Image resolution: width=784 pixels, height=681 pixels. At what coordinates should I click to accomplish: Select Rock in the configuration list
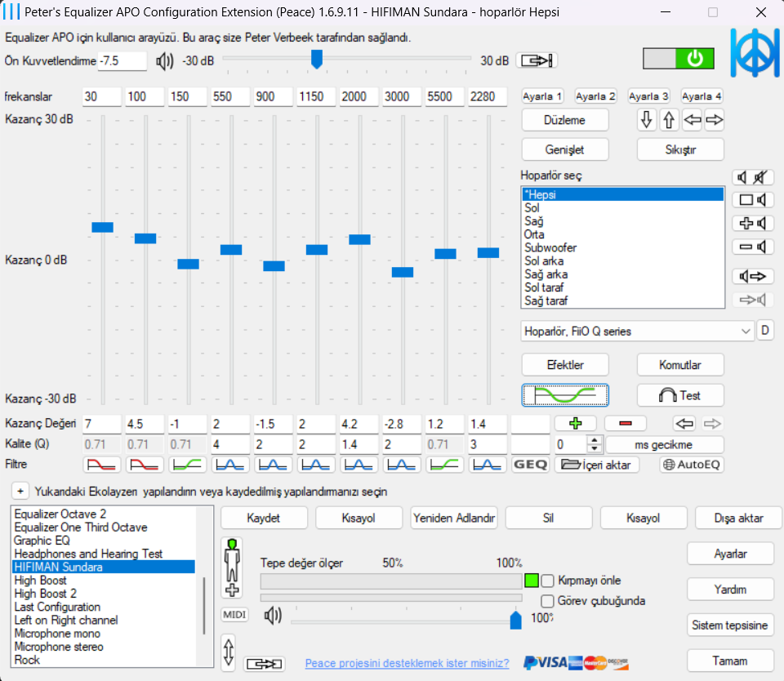click(104, 660)
